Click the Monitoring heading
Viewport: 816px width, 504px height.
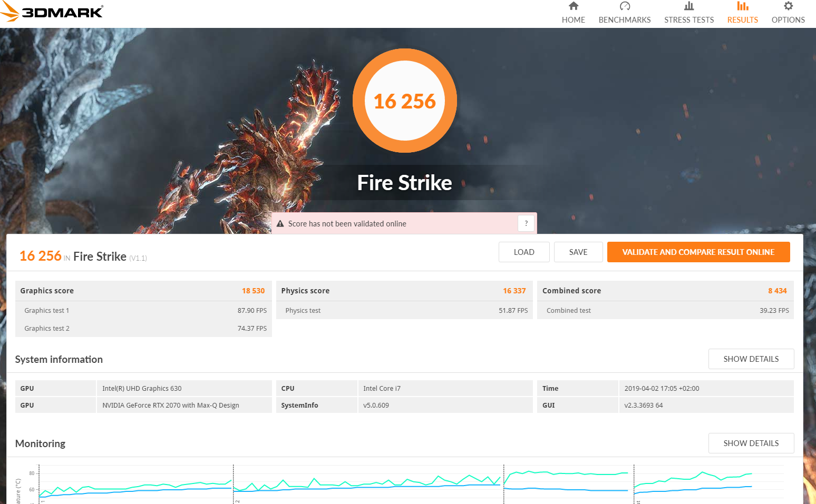[41, 443]
